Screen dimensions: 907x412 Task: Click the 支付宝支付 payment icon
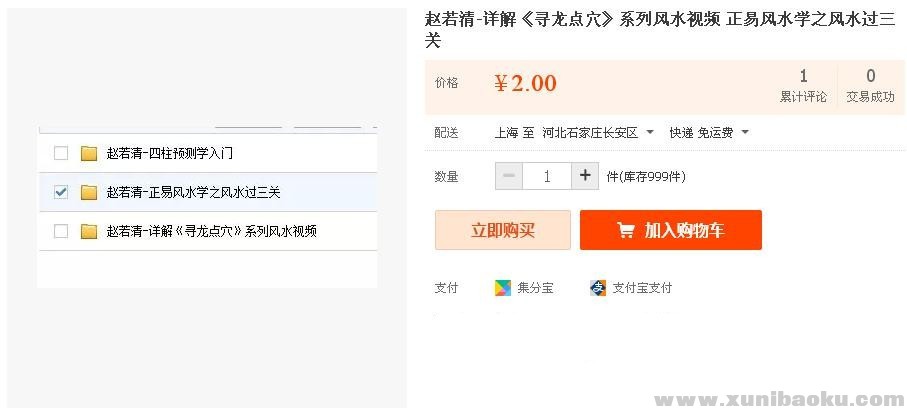(598, 288)
